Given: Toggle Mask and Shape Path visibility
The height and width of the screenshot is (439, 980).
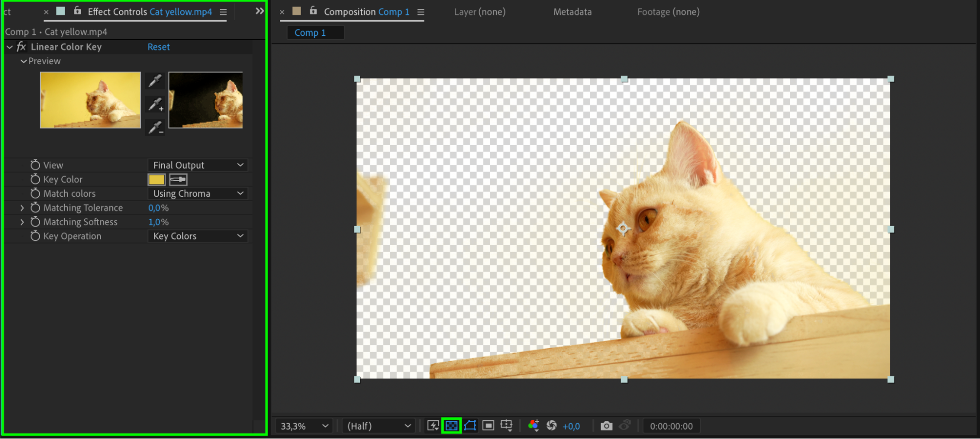Looking at the screenshot, I should [470, 426].
